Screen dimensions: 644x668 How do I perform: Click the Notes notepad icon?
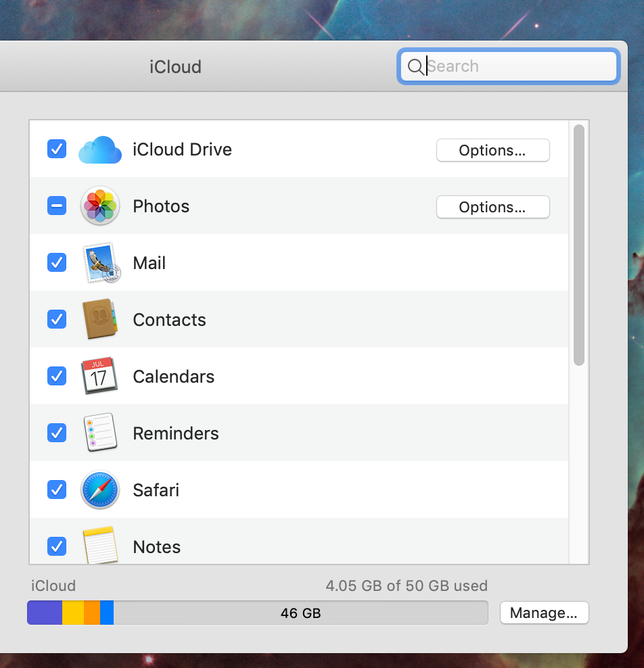100,546
